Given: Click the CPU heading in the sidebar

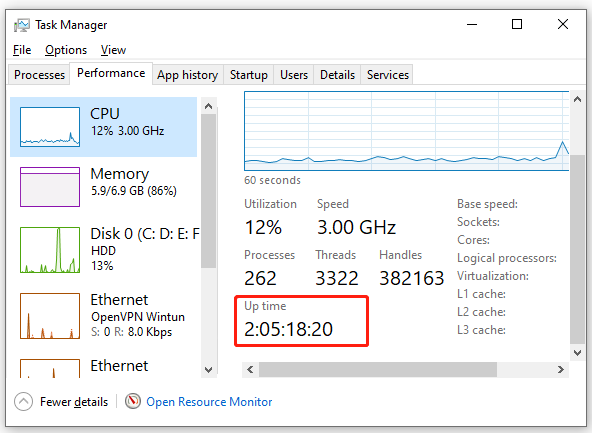Looking at the screenshot, I should tap(105, 114).
